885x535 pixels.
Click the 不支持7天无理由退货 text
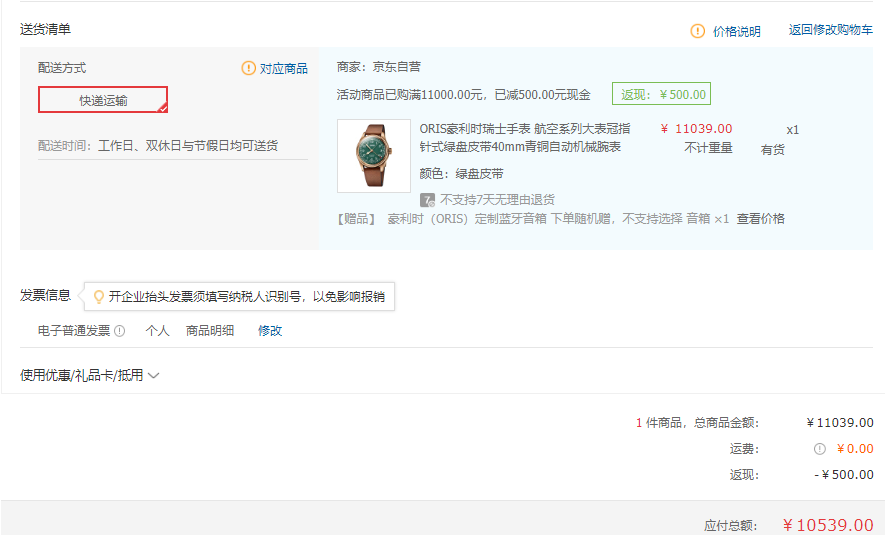click(497, 200)
